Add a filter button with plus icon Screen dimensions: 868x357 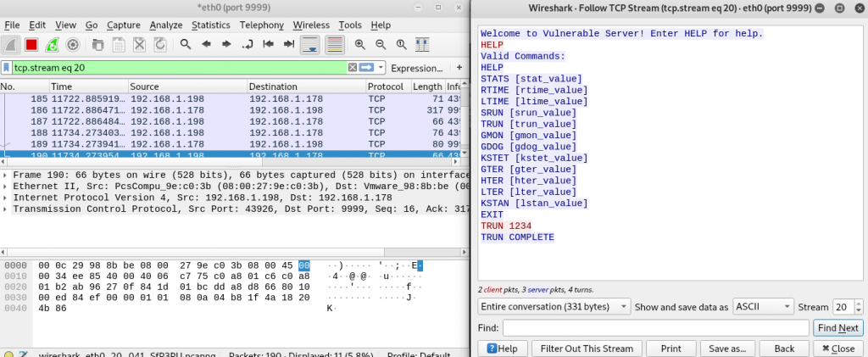point(459,68)
